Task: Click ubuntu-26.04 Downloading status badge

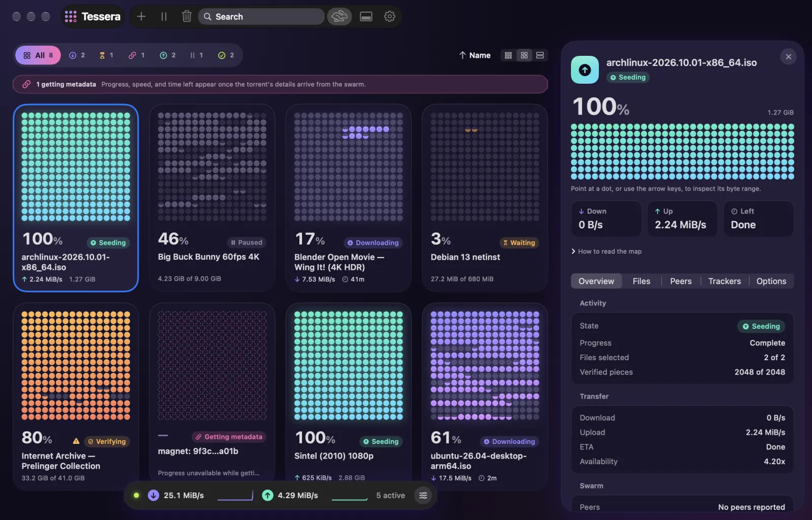Action: [509, 441]
